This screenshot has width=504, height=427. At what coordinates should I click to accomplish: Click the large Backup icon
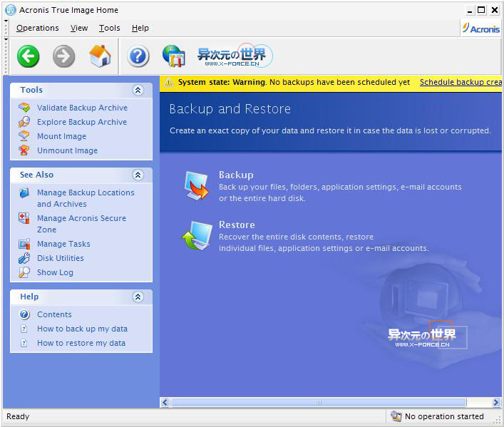coord(196,185)
